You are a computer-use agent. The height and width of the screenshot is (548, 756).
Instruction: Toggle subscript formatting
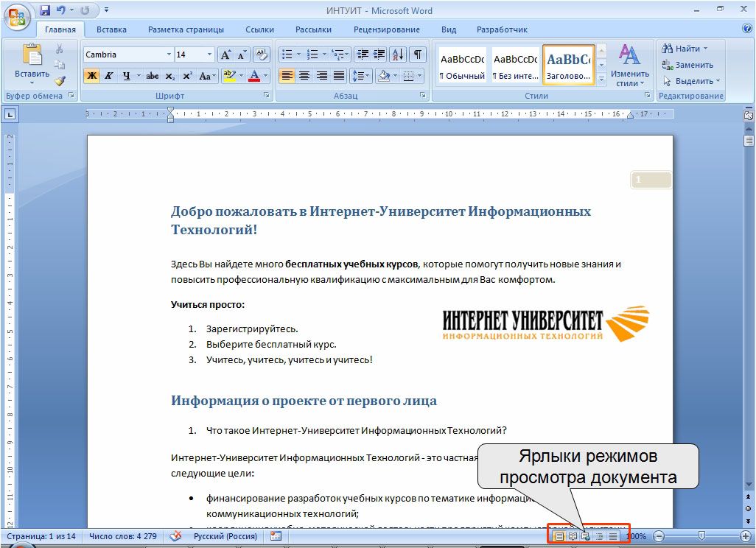[x=169, y=76]
